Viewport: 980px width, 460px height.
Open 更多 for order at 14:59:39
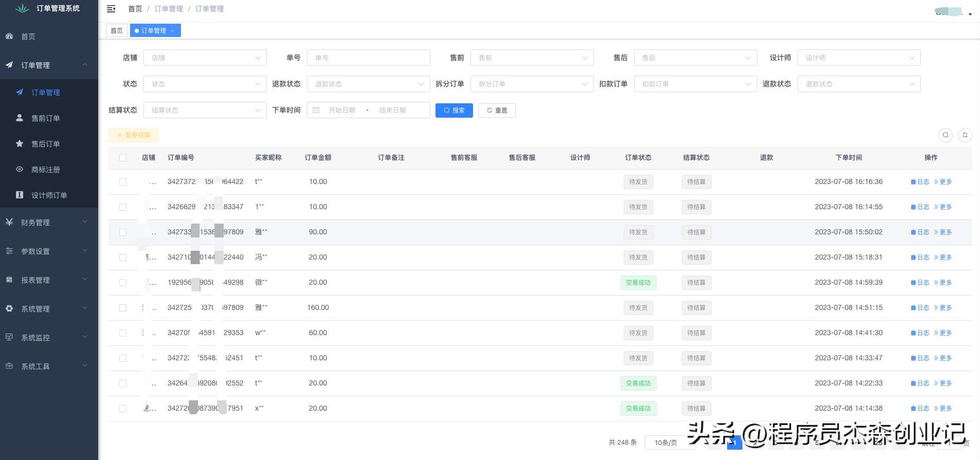(x=942, y=283)
